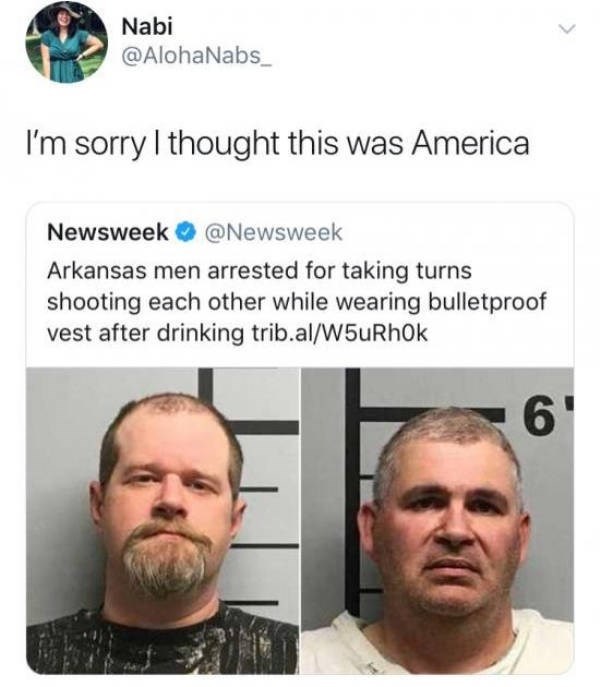Open the bold Newsweek account name
Image resolution: width=600 pixels, height=687 pixels.
[108, 232]
